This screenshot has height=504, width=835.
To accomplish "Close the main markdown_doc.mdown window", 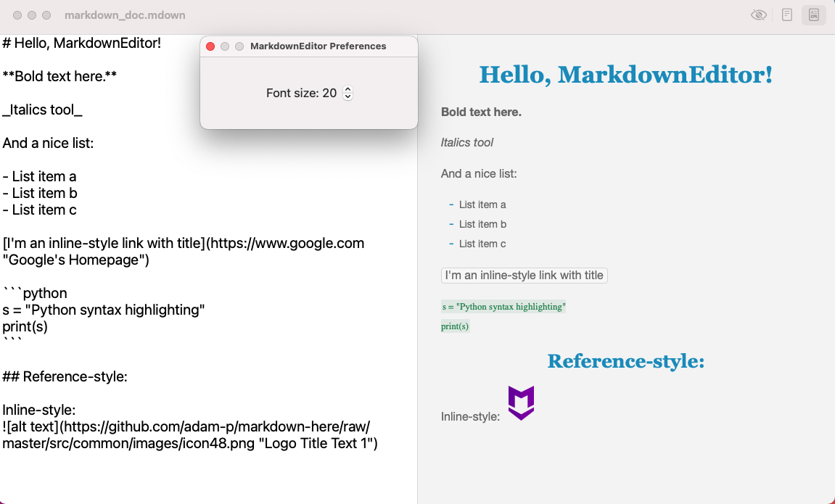I will 17,15.
